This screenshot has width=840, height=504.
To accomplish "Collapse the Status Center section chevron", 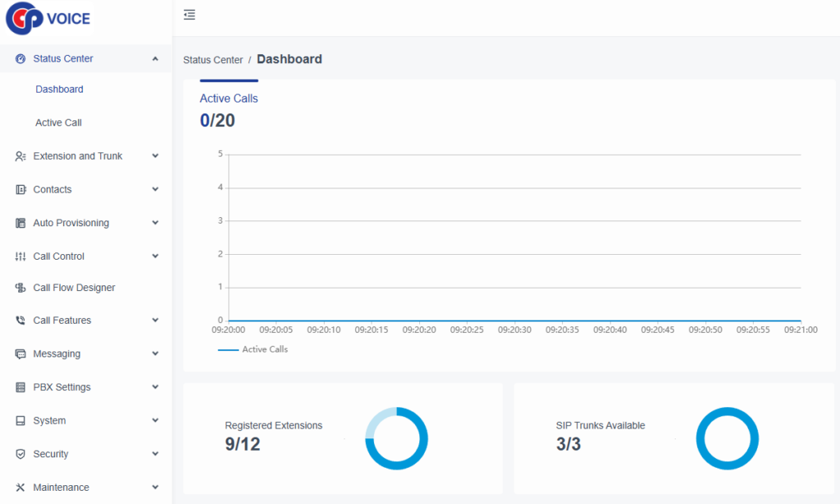I will [x=155, y=59].
